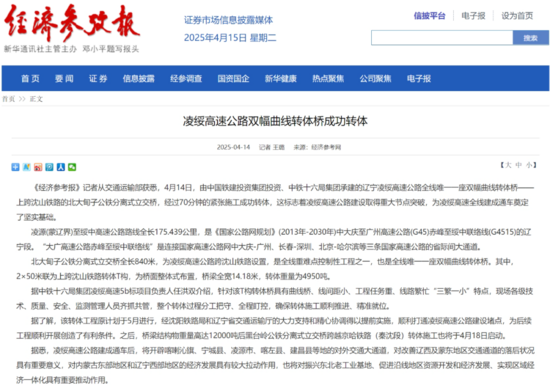Image resolution: width=550 pixels, height=388 pixels.
Task: Go to 新华健康 section
Action: pos(281,79)
